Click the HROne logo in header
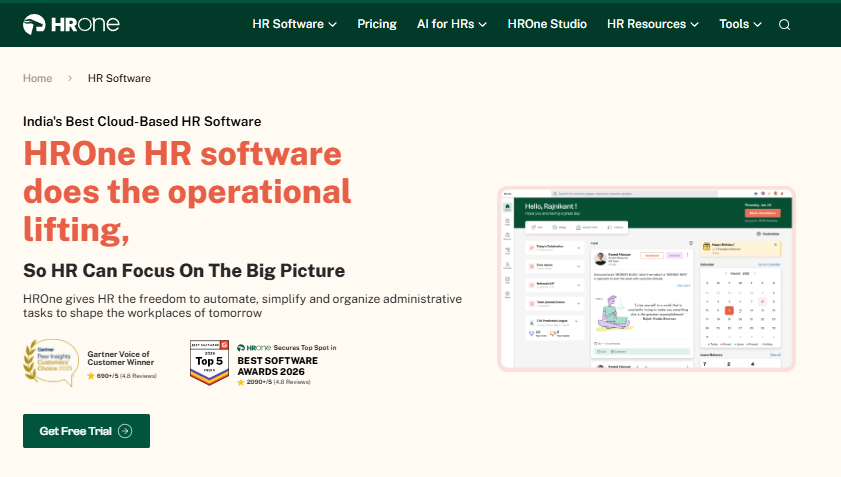The width and height of the screenshot is (841, 477). click(71, 24)
